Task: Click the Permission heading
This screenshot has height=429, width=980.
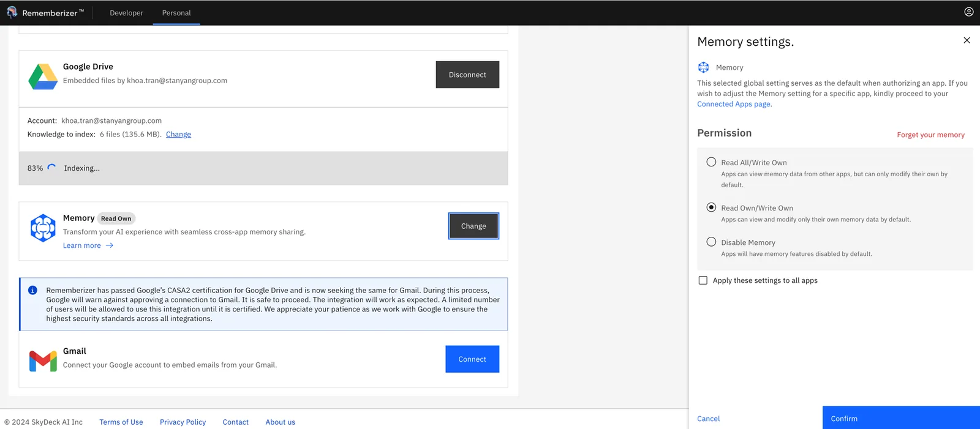Action: (x=724, y=133)
